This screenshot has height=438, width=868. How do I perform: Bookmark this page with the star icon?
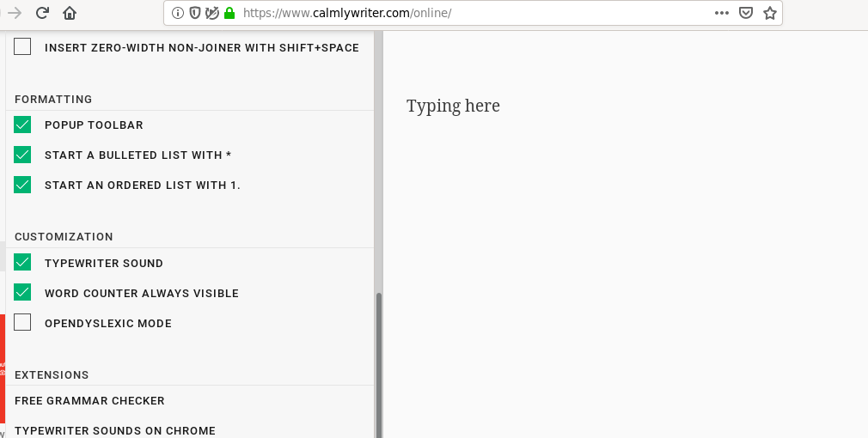[x=769, y=13]
